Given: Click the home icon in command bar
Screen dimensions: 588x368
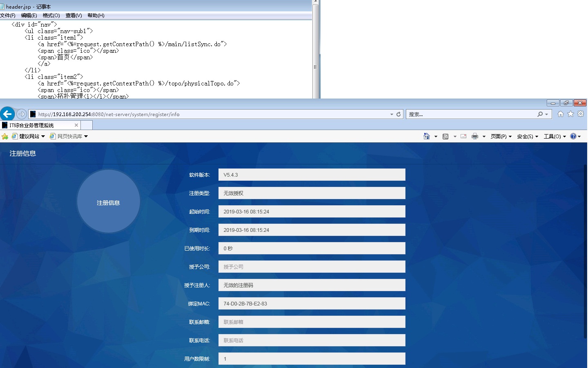Looking at the screenshot, I should 427,137.
